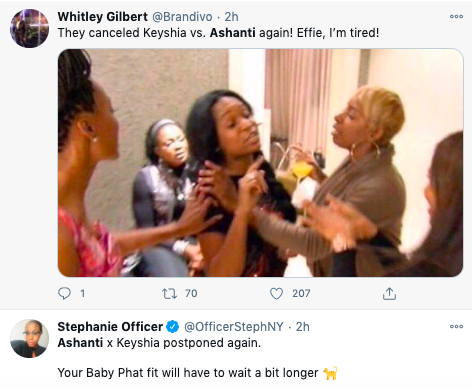This screenshot has height=387, width=472.
Task: Open more options on Stephanie Officer's tweet
Action: [456, 326]
